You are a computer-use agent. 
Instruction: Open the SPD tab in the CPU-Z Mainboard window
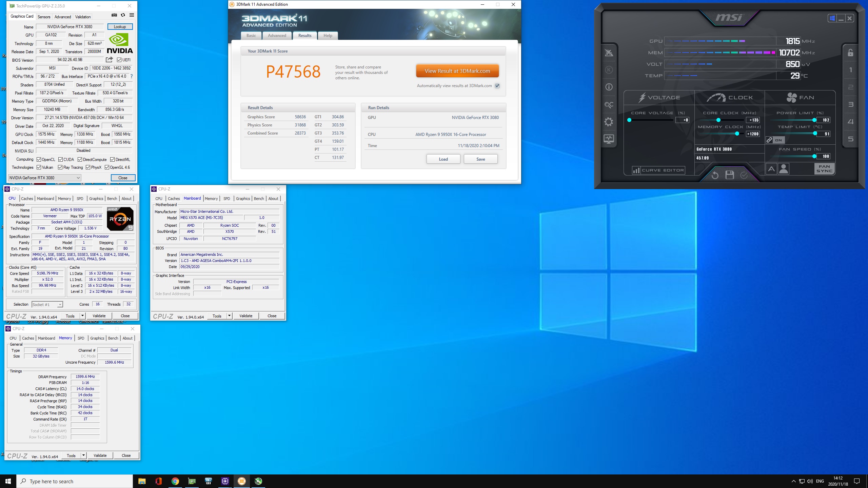point(227,199)
